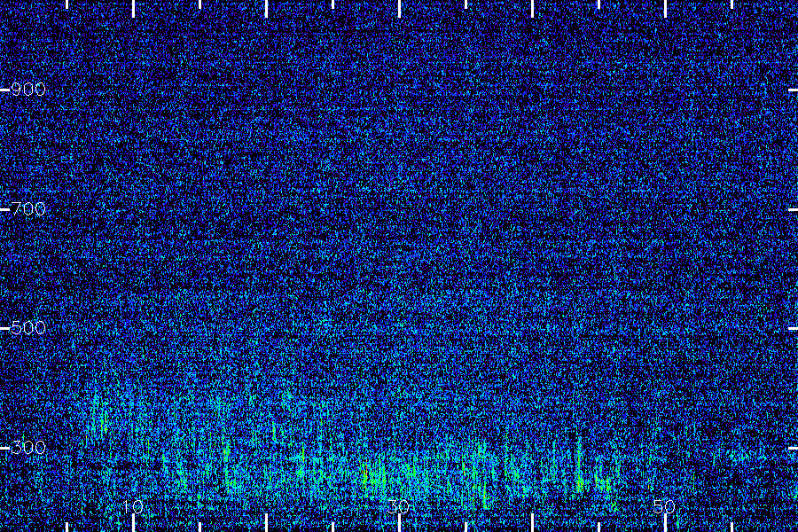Click the 500 frequency axis label

click(28, 328)
